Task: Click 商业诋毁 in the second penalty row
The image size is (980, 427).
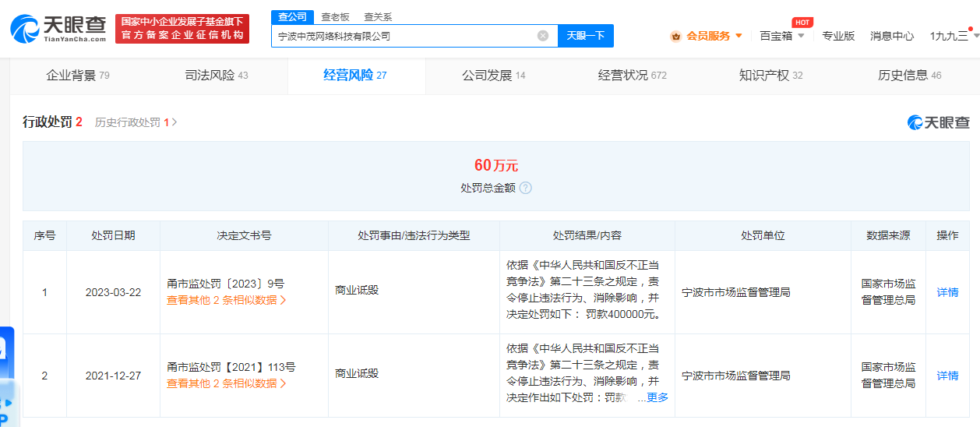Action: (357, 373)
